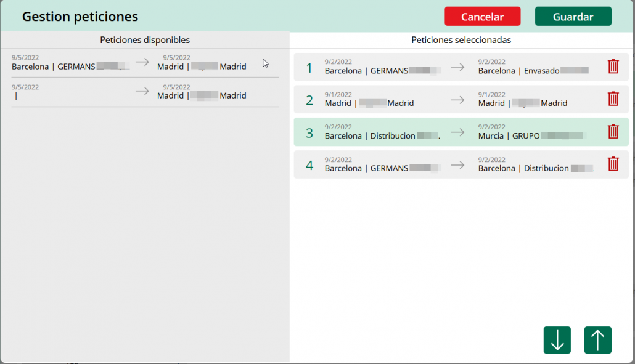Click the arrow in petition 1 row

[457, 67]
